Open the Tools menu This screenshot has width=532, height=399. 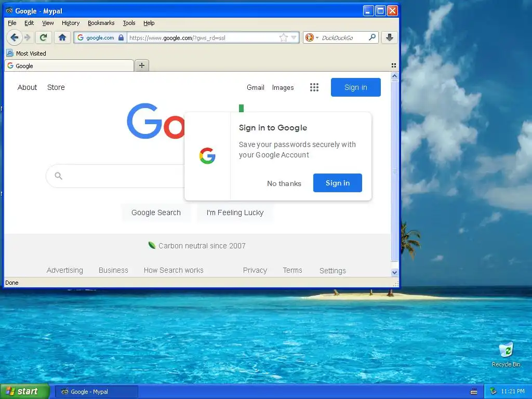[x=129, y=23]
